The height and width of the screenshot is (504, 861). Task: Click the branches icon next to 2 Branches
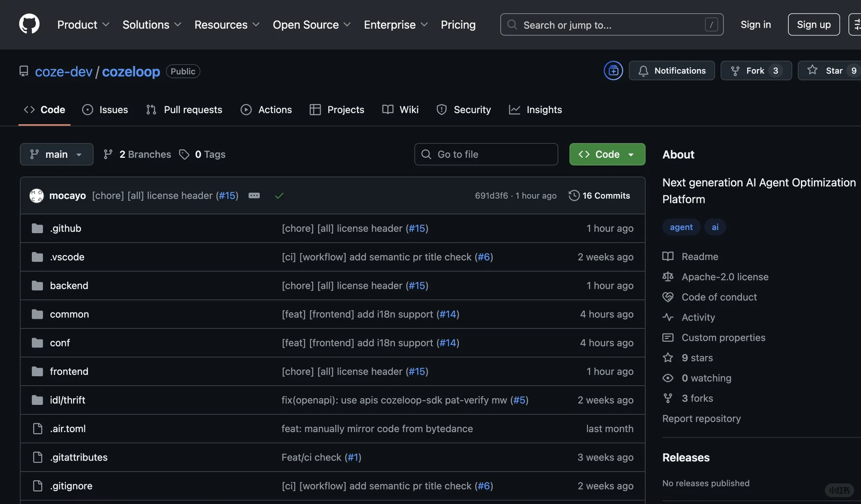coord(108,154)
